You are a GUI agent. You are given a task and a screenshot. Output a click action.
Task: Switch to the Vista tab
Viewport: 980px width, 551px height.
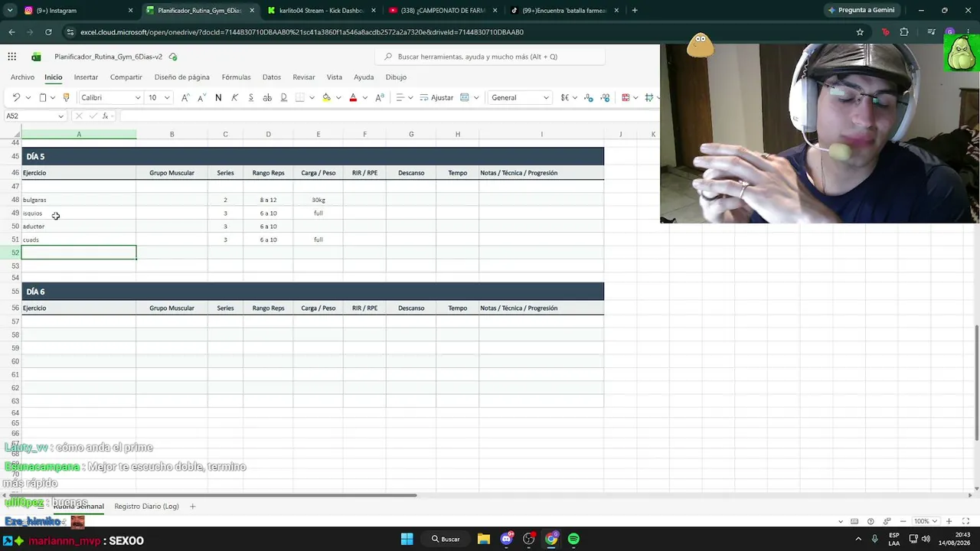click(335, 77)
